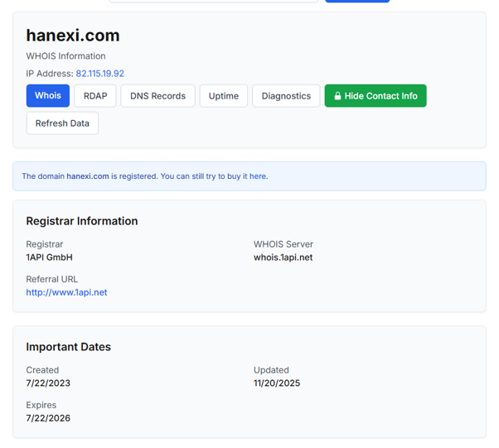Select the updated date 11/20/2025
Viewport: 499px width, 448px height.
(277, 383)
